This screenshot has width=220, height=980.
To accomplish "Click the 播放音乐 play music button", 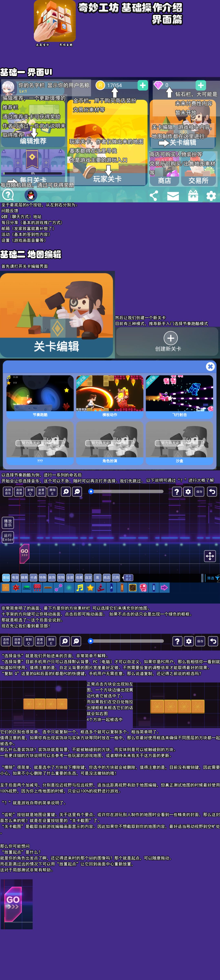I will 8,523.
